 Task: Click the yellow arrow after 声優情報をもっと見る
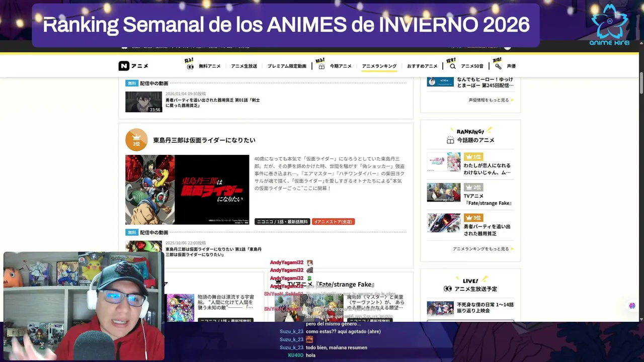click(512, 100)
